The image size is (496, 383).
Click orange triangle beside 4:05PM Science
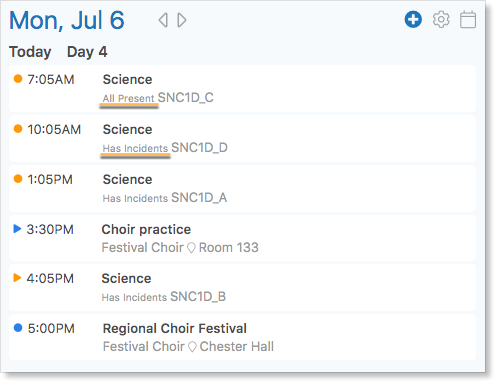click(x=17, y=278)
